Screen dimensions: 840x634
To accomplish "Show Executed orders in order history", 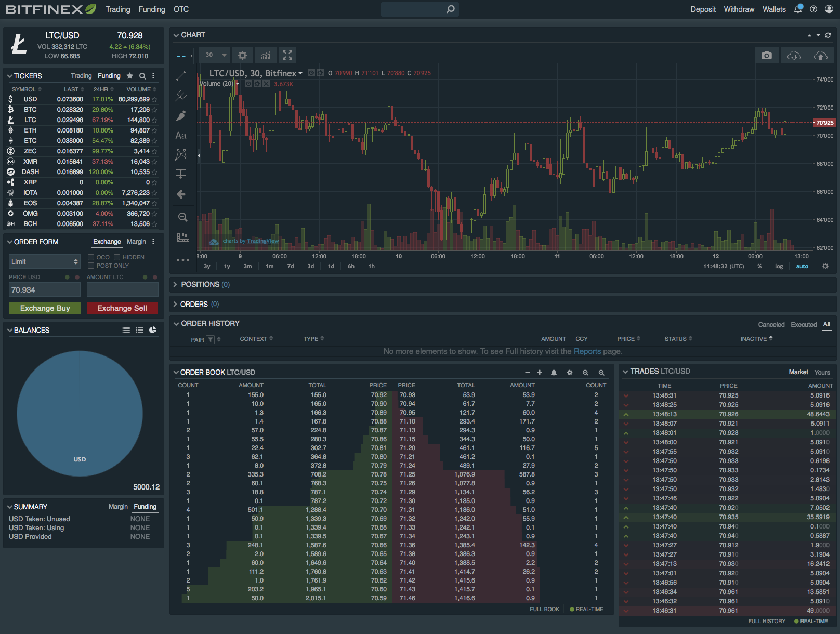I will 804,325.
